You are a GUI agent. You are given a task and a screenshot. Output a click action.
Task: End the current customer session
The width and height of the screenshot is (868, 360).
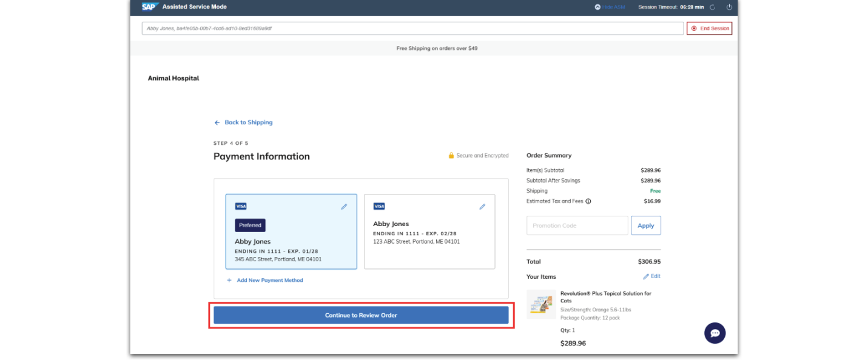click(x=709, y=28)
